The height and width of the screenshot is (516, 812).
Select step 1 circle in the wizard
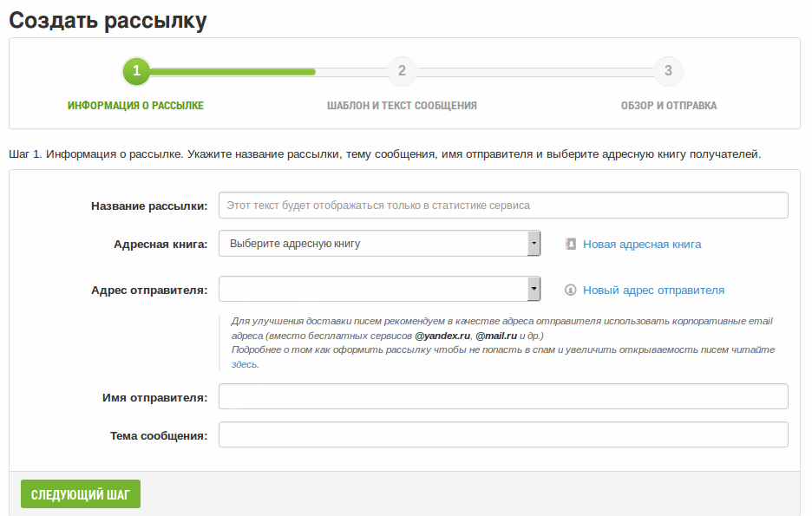point(136,71)
